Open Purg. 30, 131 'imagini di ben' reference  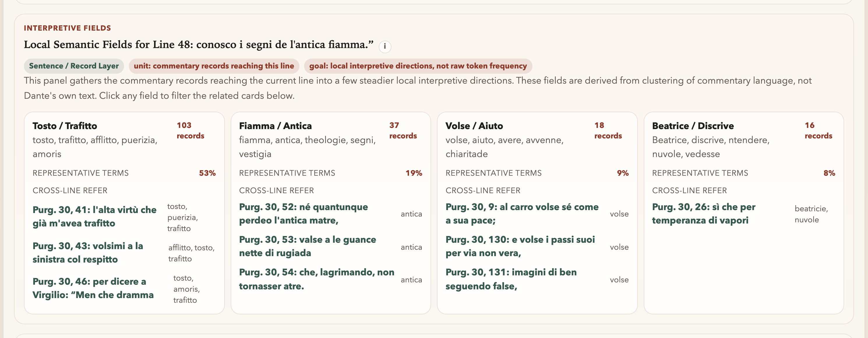(x=511, y=279)
